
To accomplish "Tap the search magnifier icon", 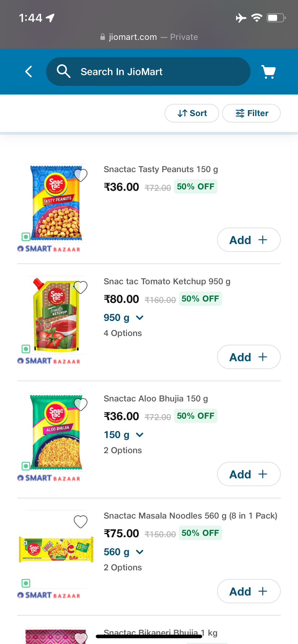I will 64,71.
